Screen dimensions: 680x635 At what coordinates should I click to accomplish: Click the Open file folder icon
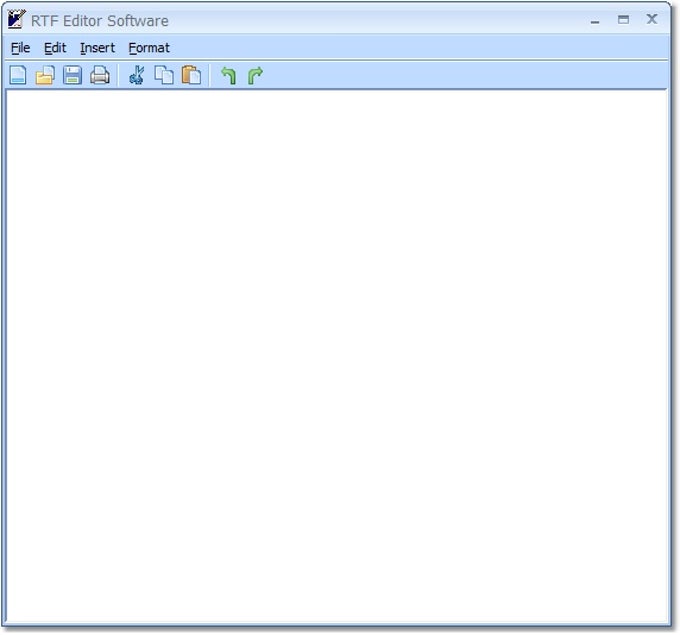click(x=45, y=75)
